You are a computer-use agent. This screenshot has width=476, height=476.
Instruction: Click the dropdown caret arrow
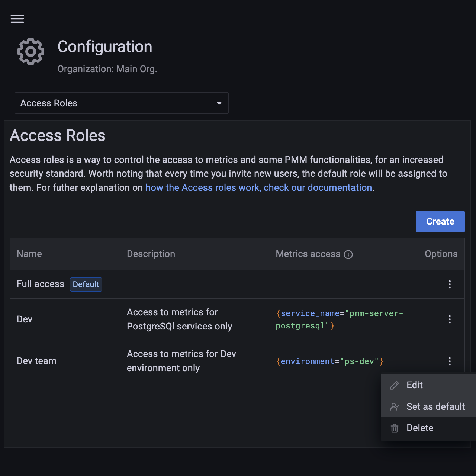click(x=219, y=103)
